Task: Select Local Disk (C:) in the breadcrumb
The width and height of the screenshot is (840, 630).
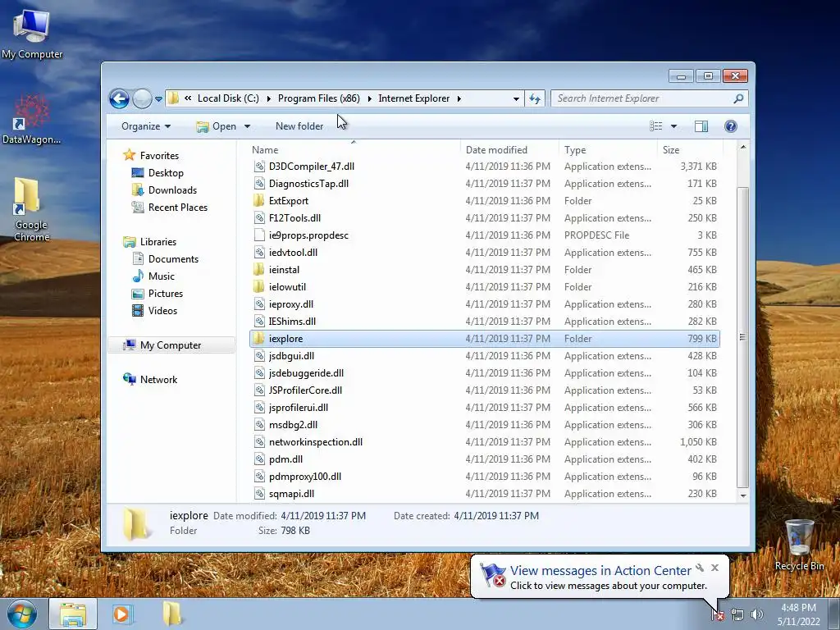Action: coord(228,98)
